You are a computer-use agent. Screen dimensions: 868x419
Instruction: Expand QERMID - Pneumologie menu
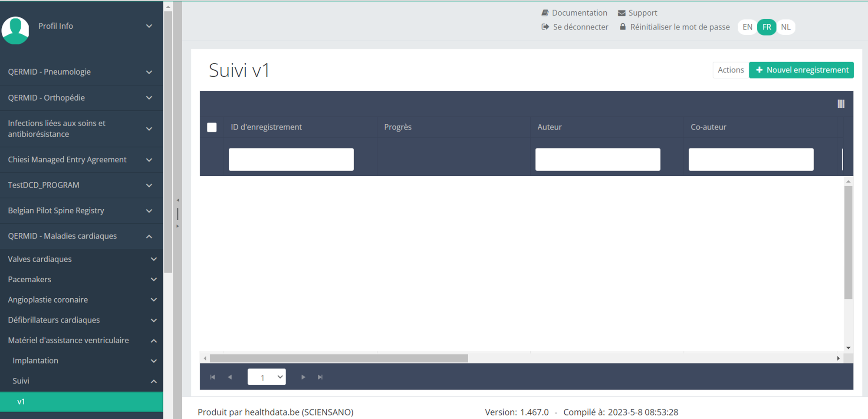[82, 72]
